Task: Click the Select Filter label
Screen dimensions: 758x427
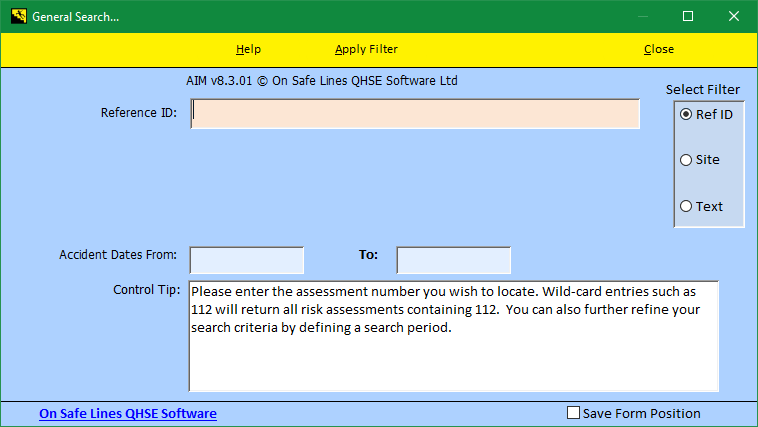Action: tap(703, 89)
